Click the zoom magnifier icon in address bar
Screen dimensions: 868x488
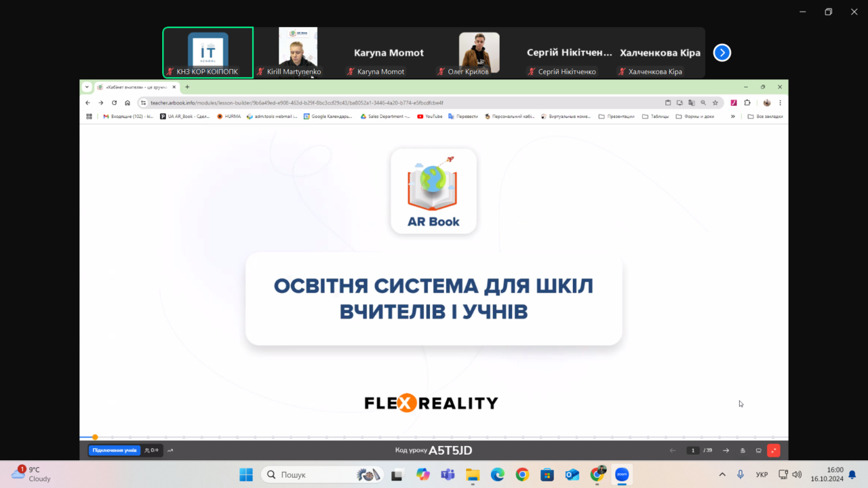tap(703, 103)
